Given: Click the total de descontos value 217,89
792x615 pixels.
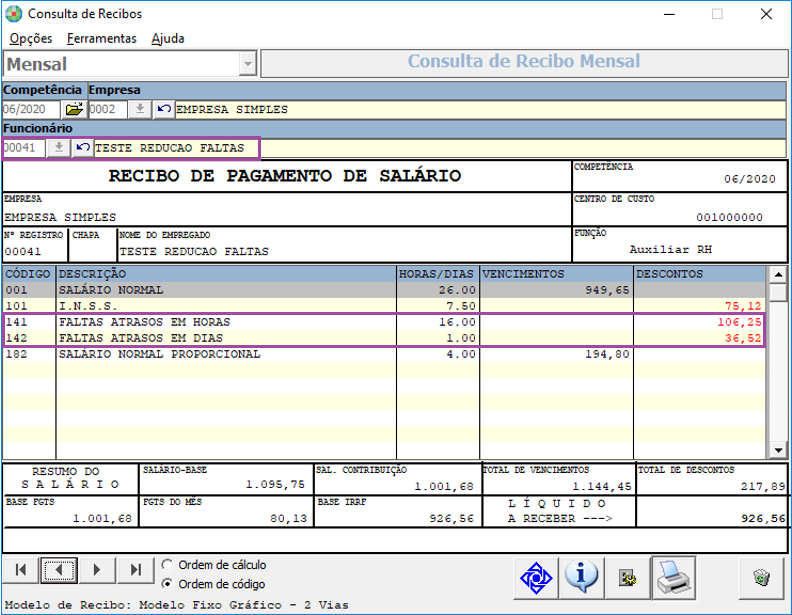Looking at the screenshot, I should tap(763, 486).
